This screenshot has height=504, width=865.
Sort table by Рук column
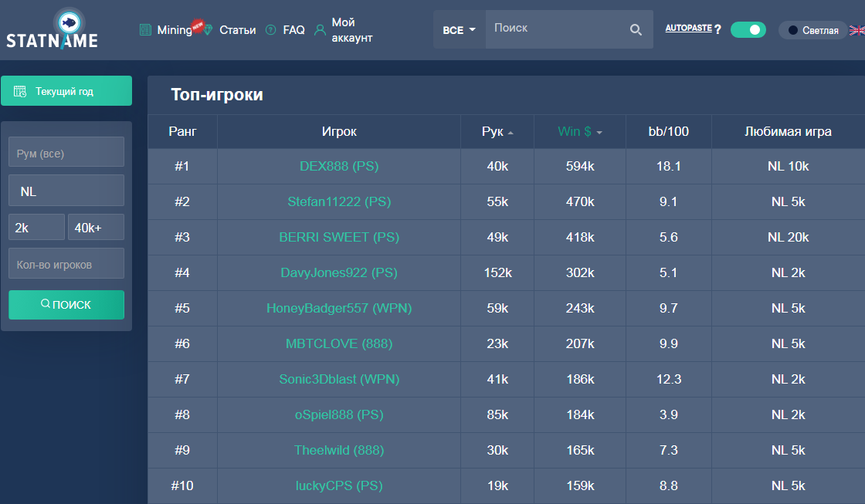coord(497,132)
